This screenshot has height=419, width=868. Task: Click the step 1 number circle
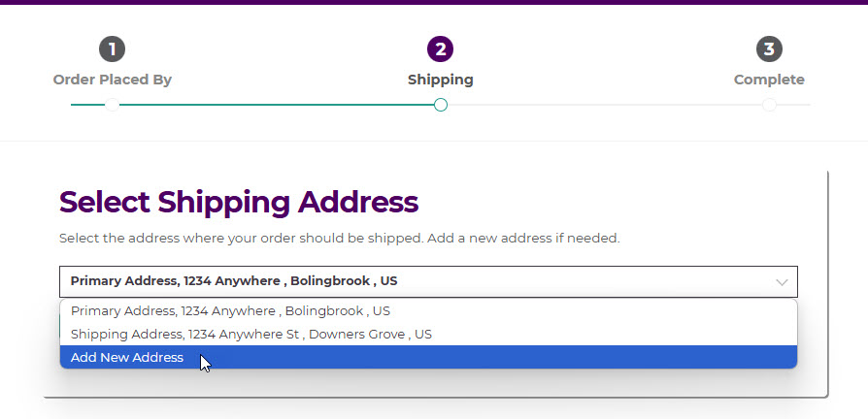112,48
